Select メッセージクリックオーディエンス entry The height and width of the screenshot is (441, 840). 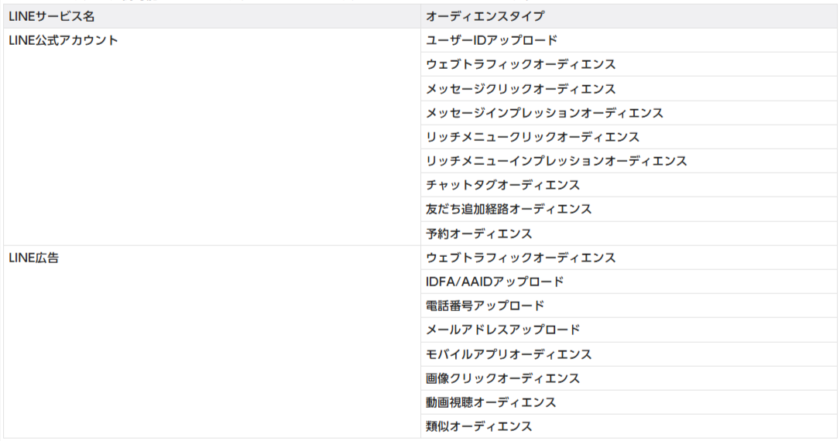520,89
